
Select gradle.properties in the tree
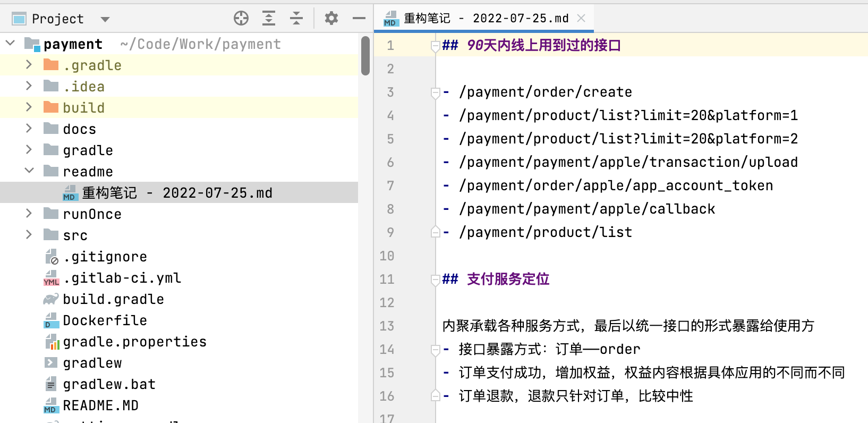(x=134, y=342)
